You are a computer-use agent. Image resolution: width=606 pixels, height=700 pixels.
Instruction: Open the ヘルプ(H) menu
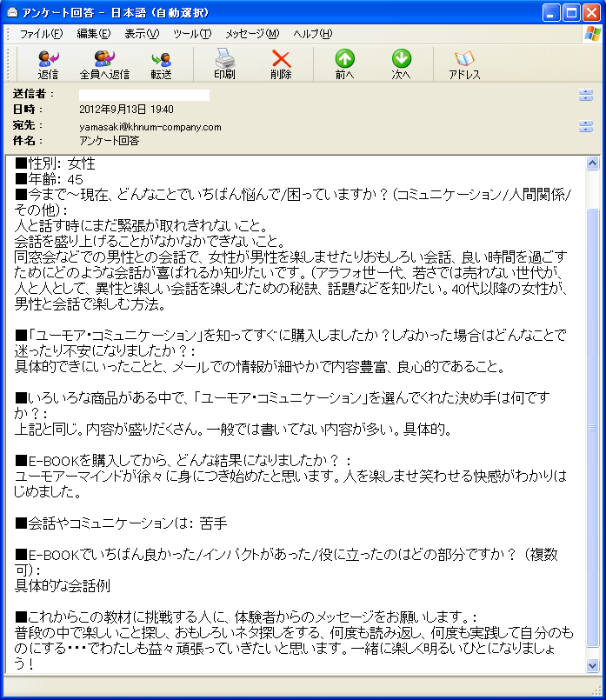tap(313, 34)
